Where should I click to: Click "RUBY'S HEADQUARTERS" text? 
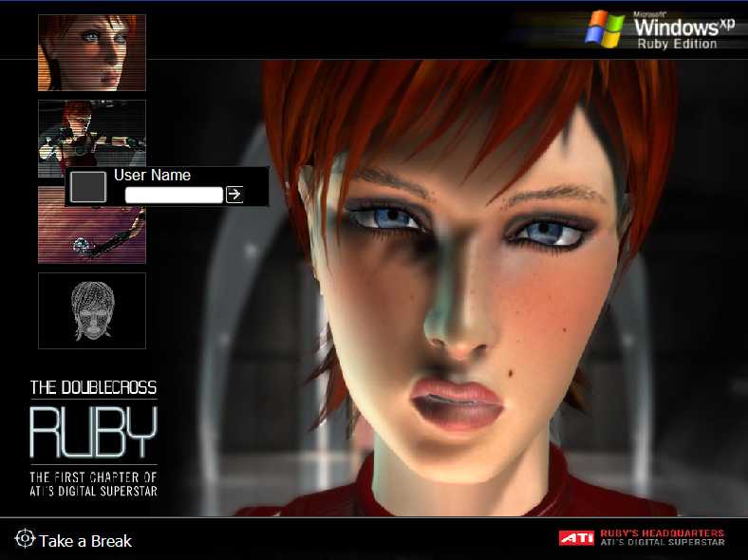(x=663, y=533)
